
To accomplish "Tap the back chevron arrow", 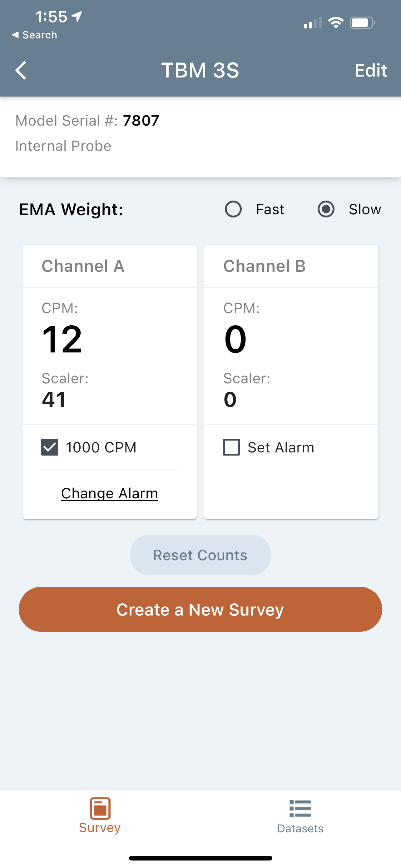I will pyautogui.click(x=21, y=70).
